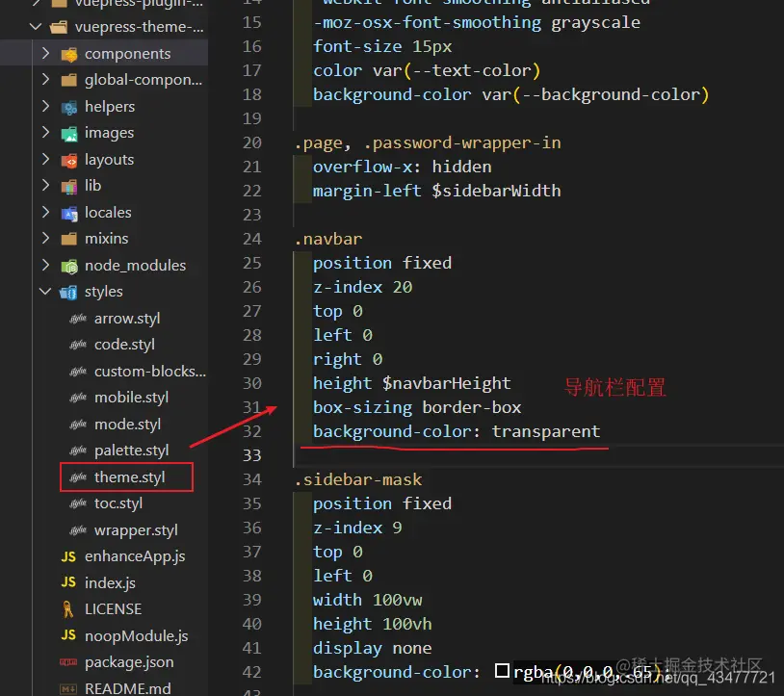
Task: Click the Stylus icon beside mobile.styl
Action: (x=78, y=398)
